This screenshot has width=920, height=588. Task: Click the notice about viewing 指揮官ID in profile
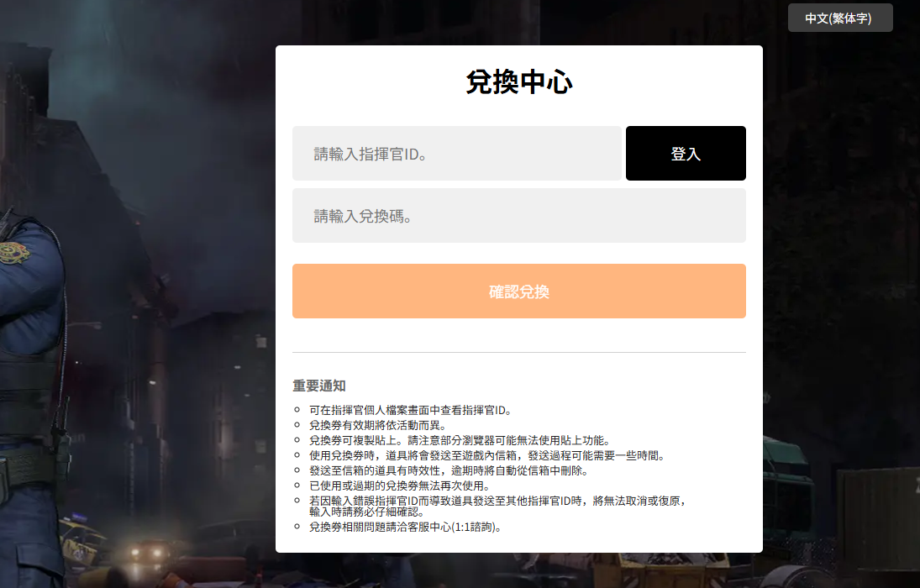tap(410, 411)
